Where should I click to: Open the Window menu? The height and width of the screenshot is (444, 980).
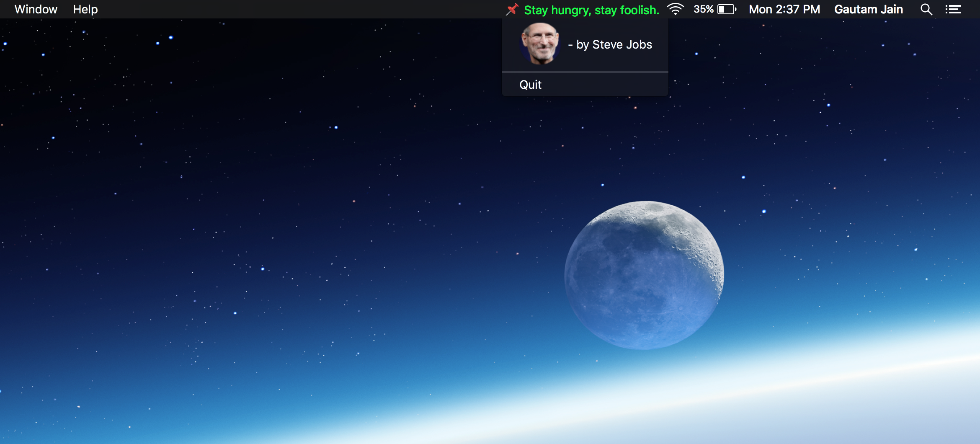pos(36,9)
